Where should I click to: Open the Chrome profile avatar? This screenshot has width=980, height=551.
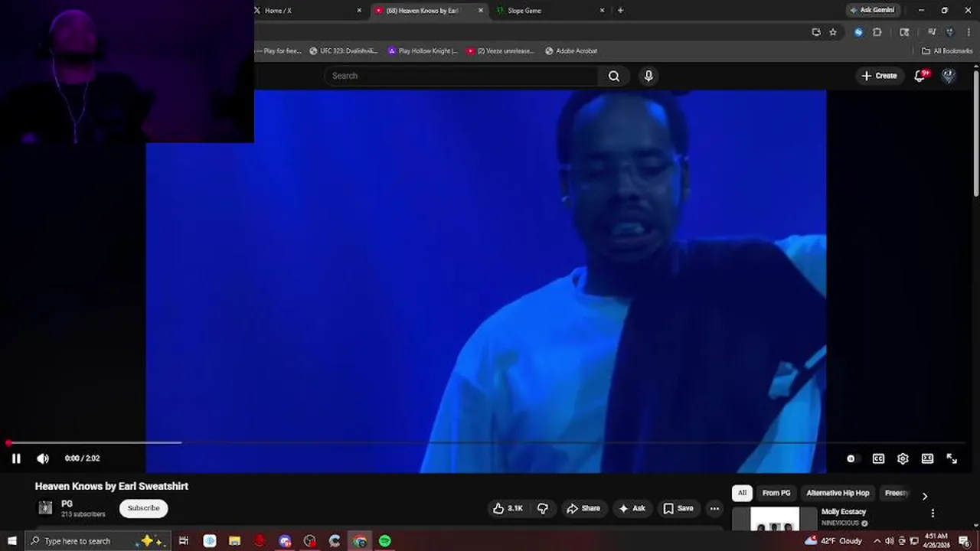950,32
